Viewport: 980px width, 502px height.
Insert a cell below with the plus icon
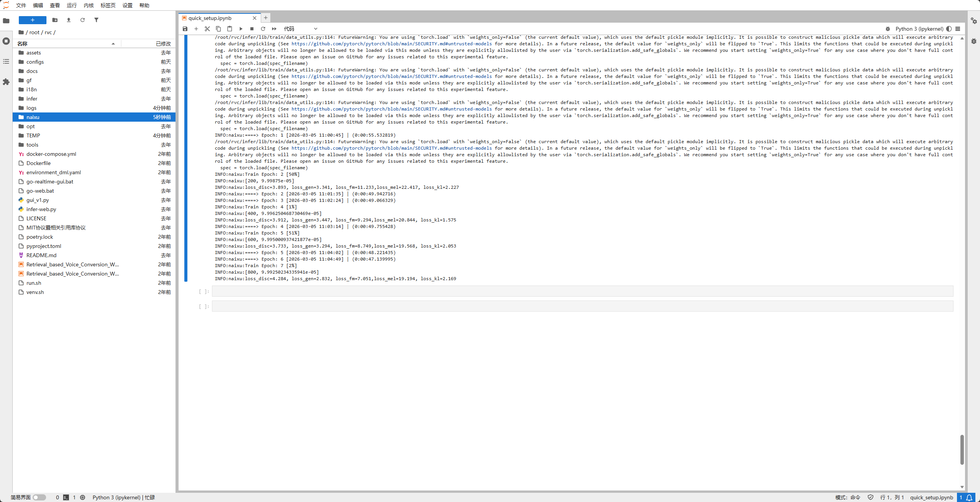click(196, 29)
